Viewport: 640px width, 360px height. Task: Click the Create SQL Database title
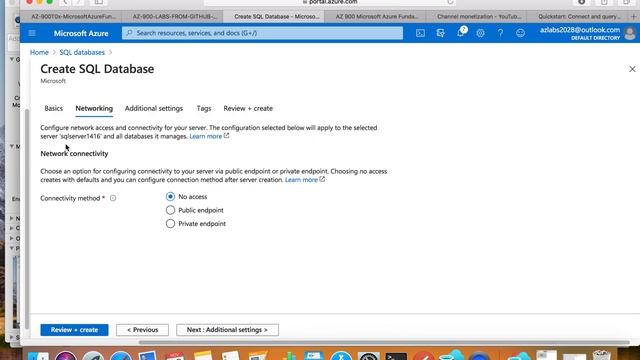point(97,69)
